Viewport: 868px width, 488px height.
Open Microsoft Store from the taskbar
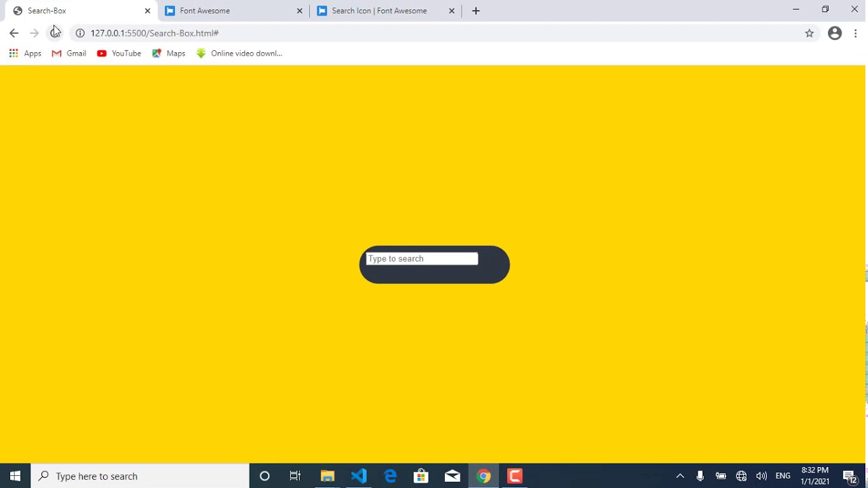(421, 476)
